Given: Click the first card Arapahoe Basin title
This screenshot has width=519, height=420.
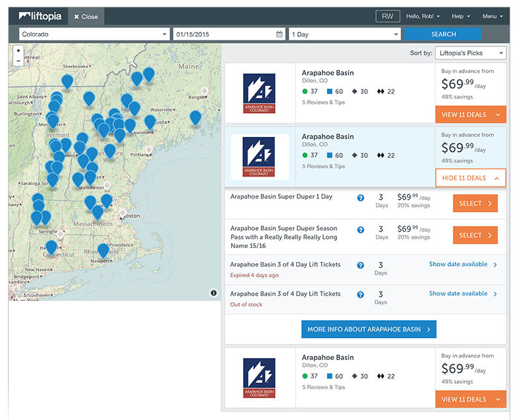Looking at the screenshot, I should tap(328, 73).
